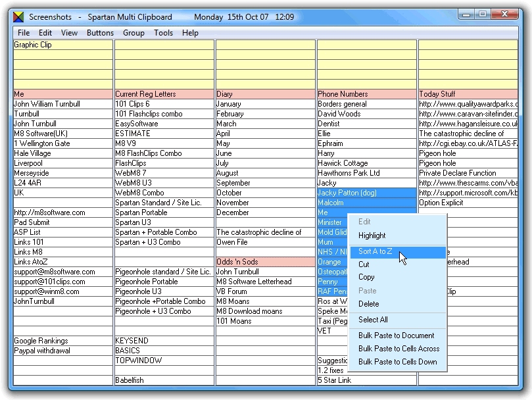The height and width of the screenshot is (400, 532).
Task: Select the '5 Star Link' clip
Action: point(366,380)
